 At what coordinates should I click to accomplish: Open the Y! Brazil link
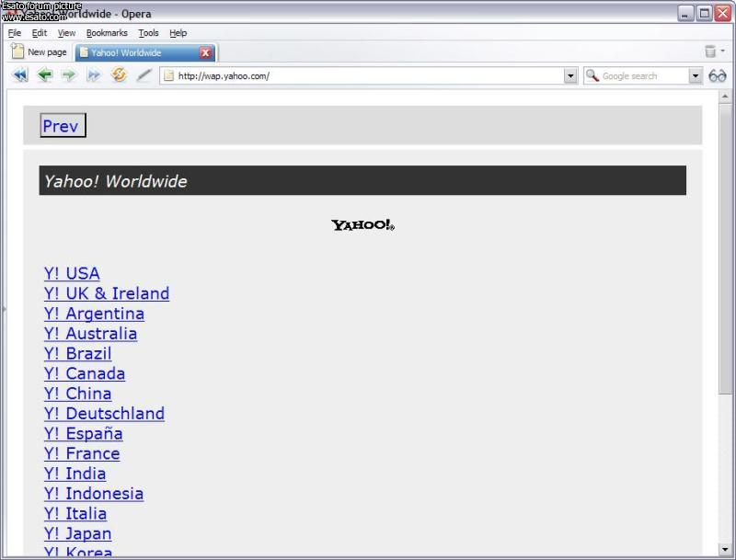(x=78, y=354)
